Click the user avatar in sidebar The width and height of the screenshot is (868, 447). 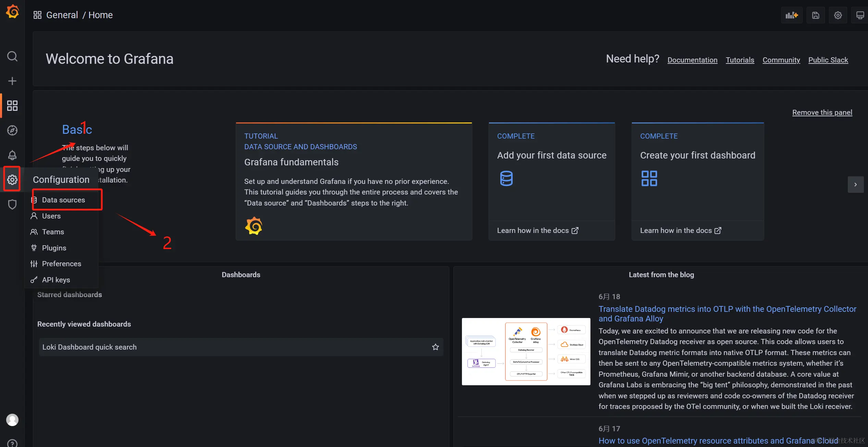(12, 420)
